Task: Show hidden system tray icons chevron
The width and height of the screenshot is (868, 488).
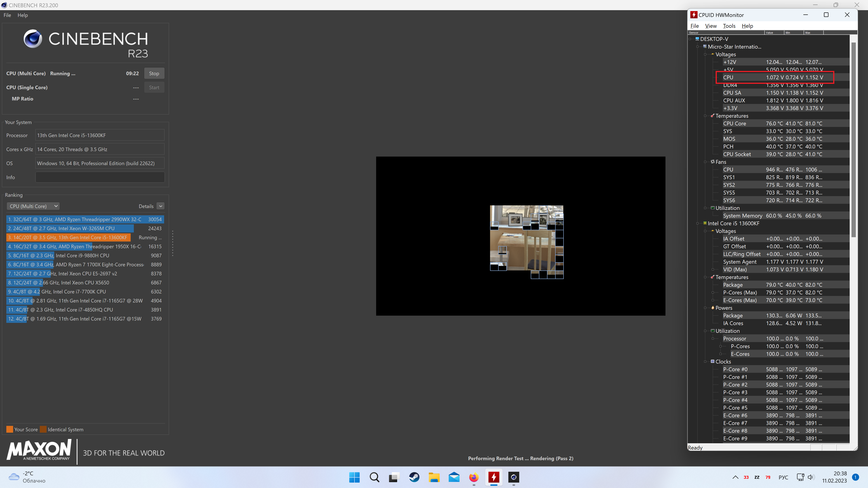Action: (x=736, y=477)
